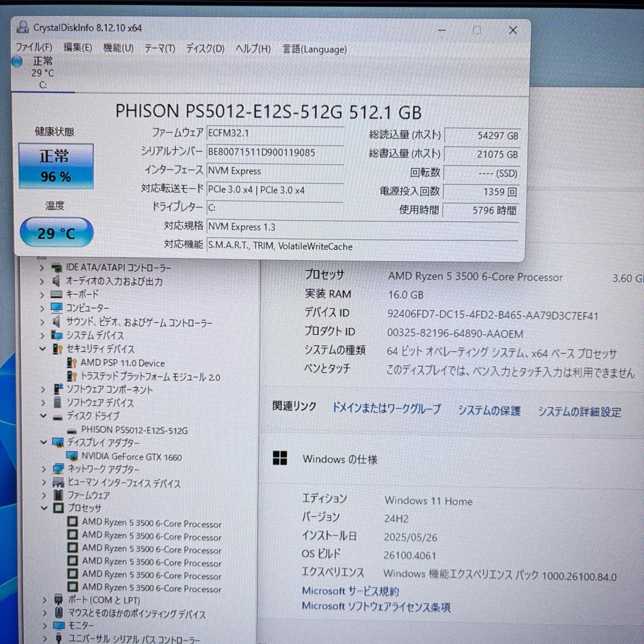Open システムの保護 link
Image resolution: width=644 pixels, height=644 pixels.
489,410
